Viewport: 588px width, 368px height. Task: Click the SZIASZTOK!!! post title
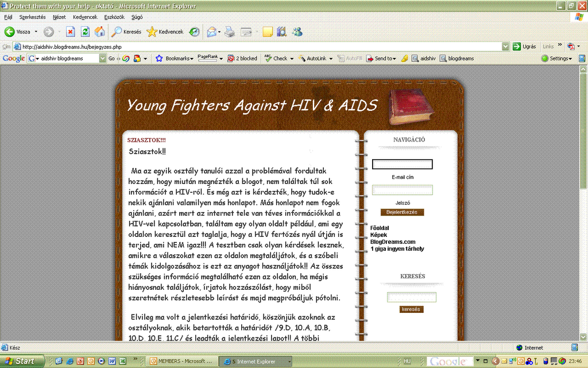[146, 140]
